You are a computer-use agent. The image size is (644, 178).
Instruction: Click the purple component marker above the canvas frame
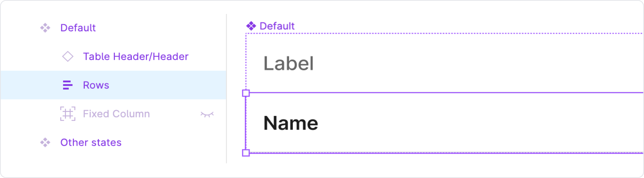pos(251,26)
